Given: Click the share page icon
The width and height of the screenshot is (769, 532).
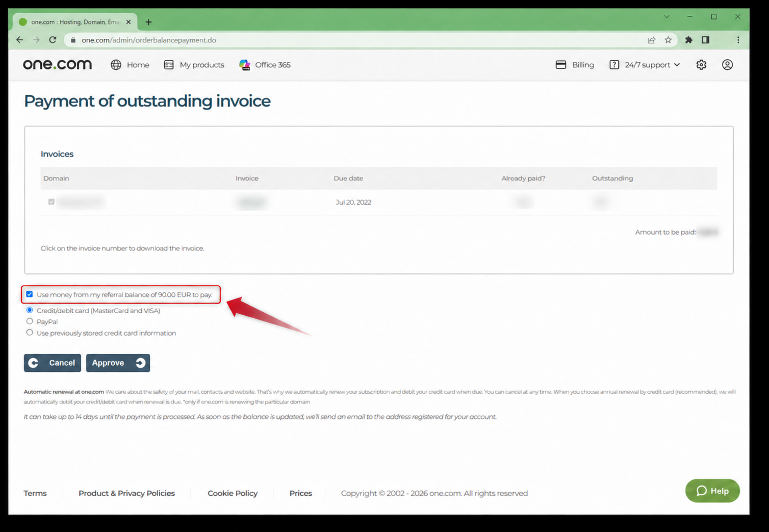Looking at the screenshot, I should [651, 40].
